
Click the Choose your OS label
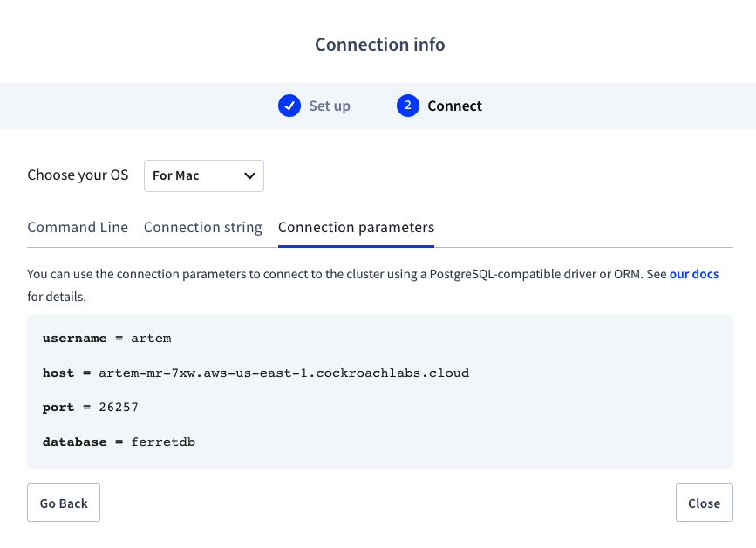78,175
